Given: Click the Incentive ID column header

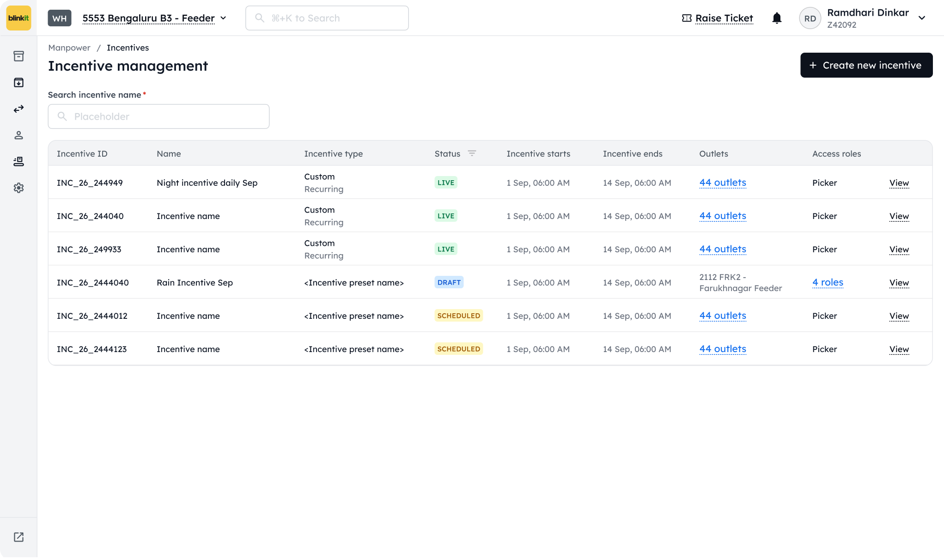Looking at the screenshot, I should tap(82, 153).
